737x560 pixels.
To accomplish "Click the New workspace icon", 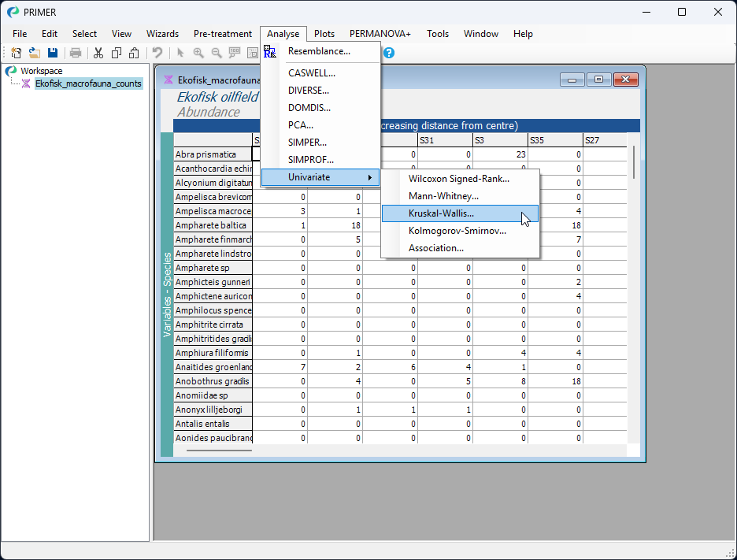I will [x=16, y=52].
